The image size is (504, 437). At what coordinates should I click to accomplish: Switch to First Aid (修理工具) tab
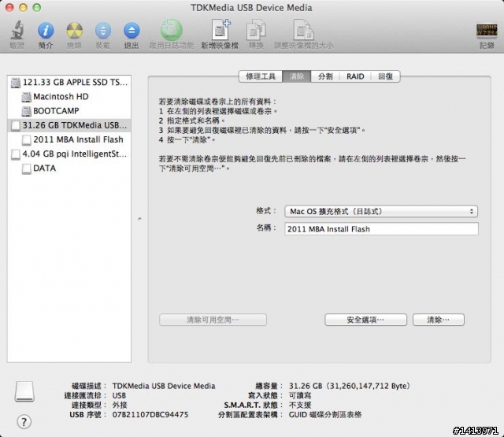(x=261, y=76)
